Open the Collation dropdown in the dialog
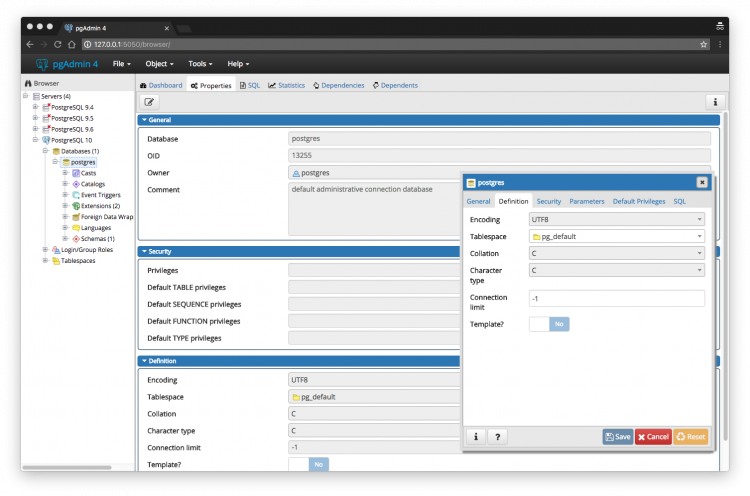750x496 pixels. 617,254
